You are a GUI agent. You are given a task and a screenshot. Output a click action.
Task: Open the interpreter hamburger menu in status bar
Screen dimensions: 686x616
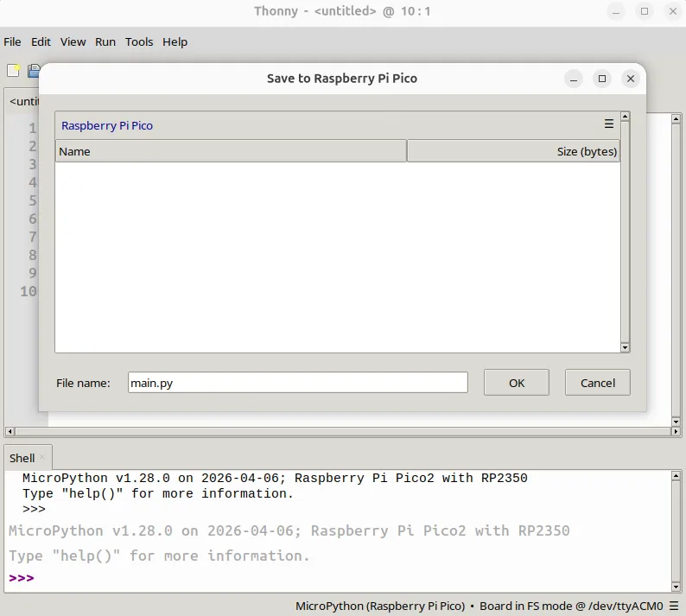point(674,606)
